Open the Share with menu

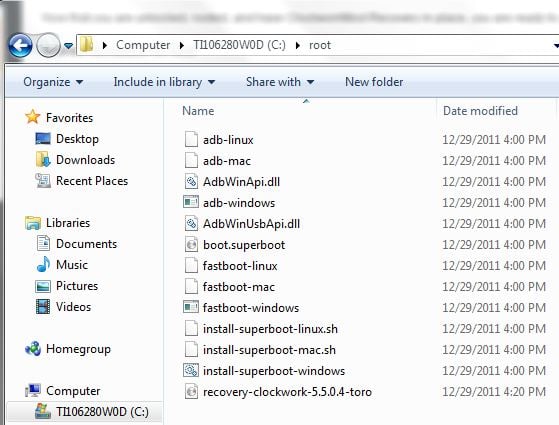280,82
